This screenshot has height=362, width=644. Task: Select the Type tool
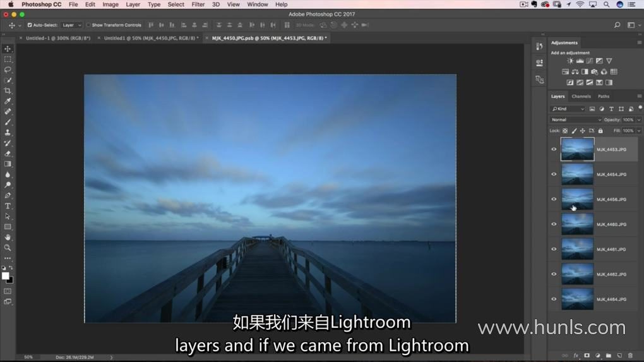pos(8,206)
